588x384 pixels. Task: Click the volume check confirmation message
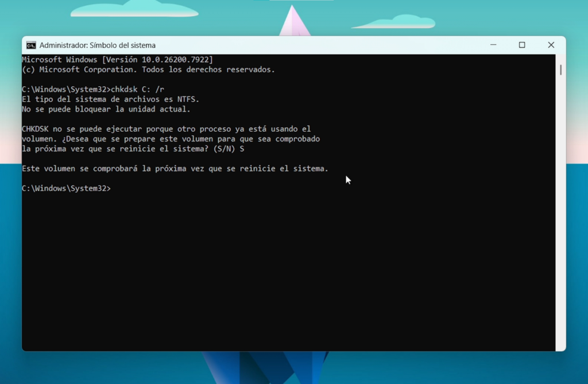coord(175,168)
